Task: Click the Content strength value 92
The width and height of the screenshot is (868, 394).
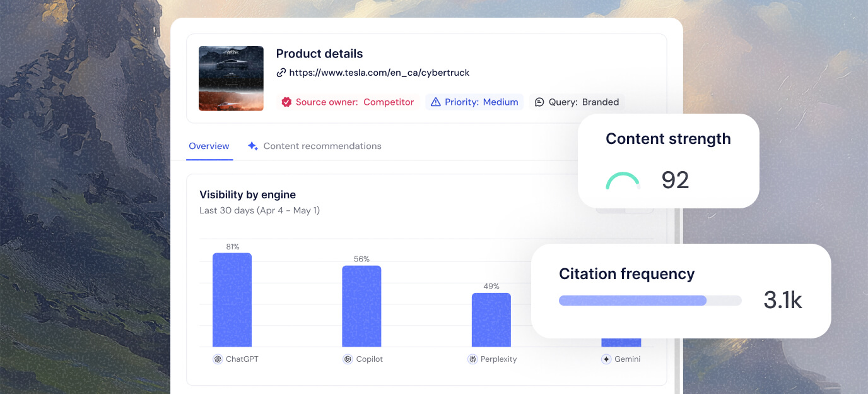Action: (x=675, y=181)
